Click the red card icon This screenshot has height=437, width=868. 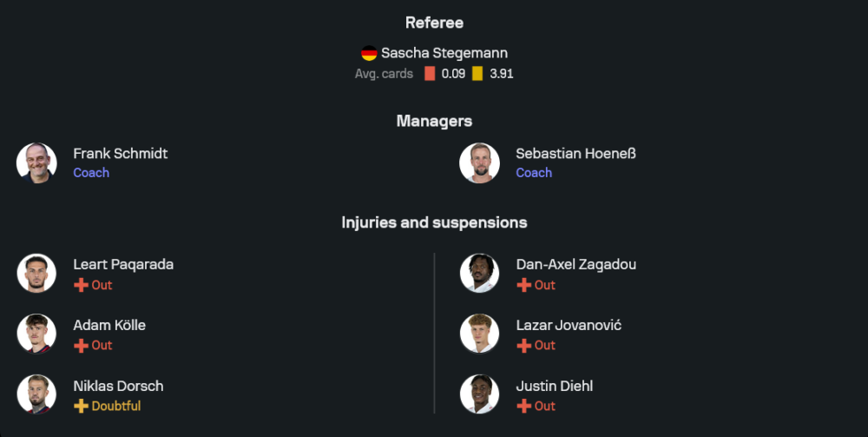pos(430,74)
